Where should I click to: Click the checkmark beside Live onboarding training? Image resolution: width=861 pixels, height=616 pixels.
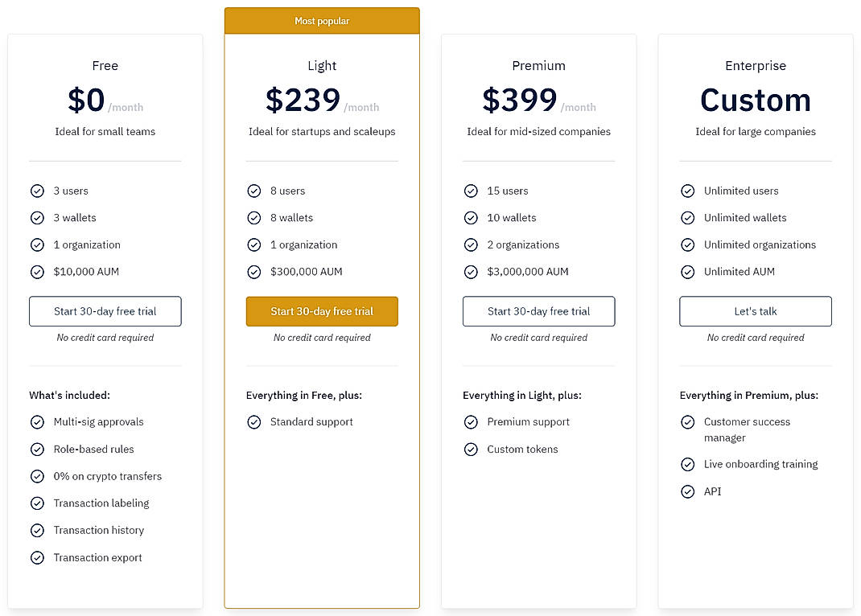688,464
